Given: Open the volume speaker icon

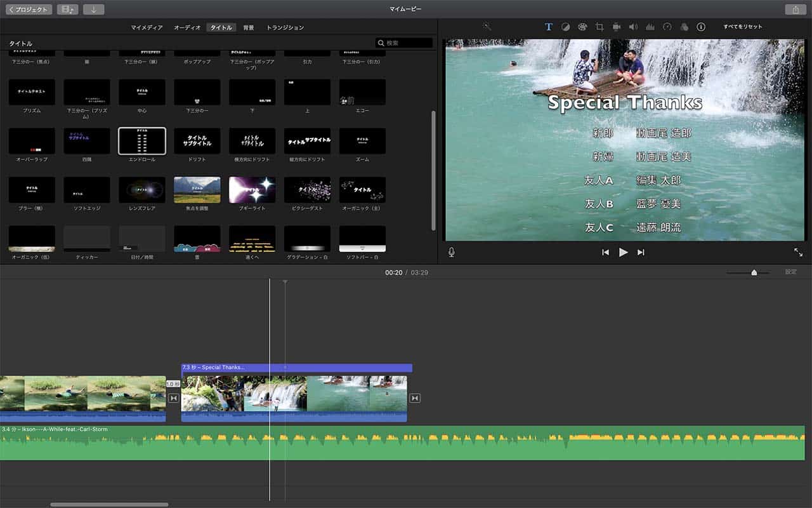Looking at the screenshot, I should pos(633,27).
